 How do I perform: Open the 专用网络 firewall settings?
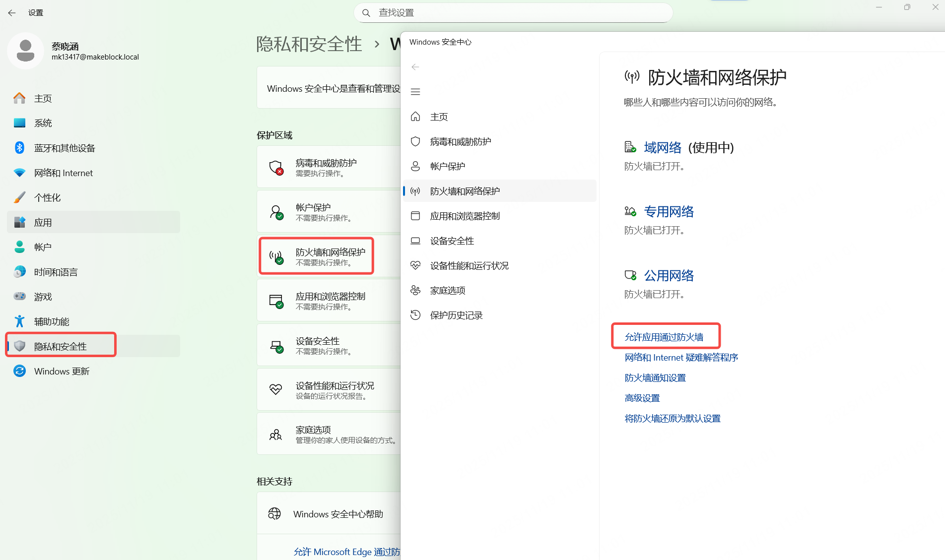669,212
